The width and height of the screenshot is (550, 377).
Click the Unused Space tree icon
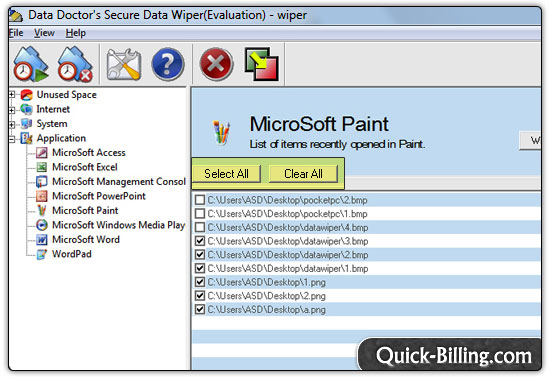coord(27,95)
